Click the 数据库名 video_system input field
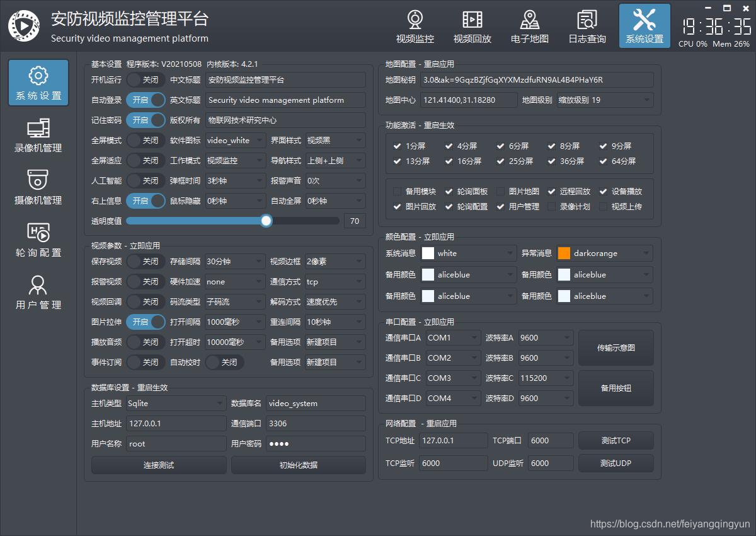756x536 pixels. [x=315, y=403]
